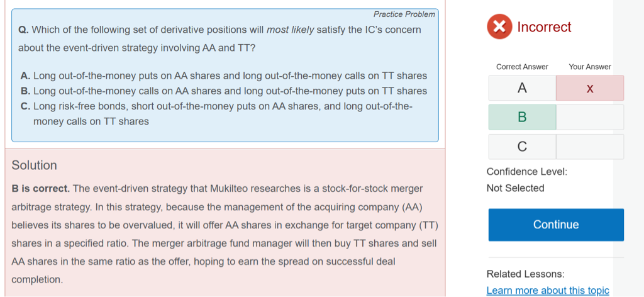644x297 pixels.
Task: Click answer option C about risk-free bonds
Action: [216, 106]
